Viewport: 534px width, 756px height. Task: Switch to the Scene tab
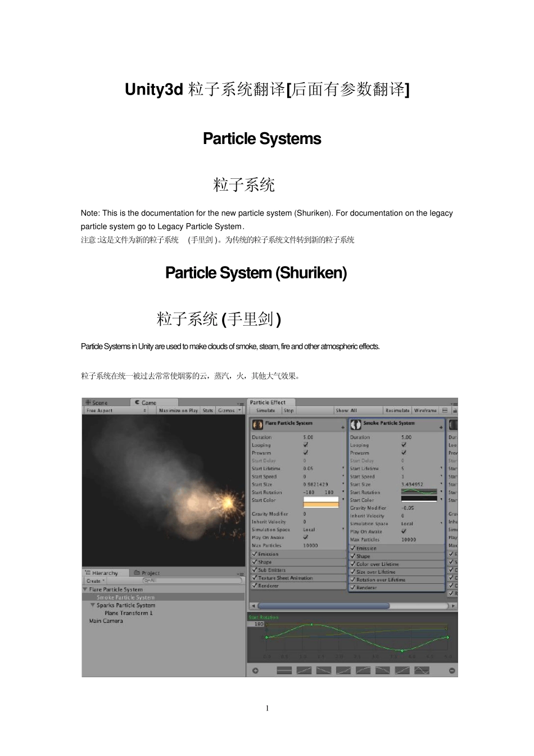97,403
